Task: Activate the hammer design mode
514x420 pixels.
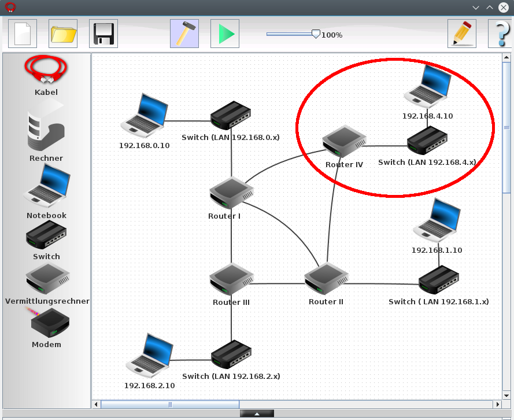Action: 184,34
